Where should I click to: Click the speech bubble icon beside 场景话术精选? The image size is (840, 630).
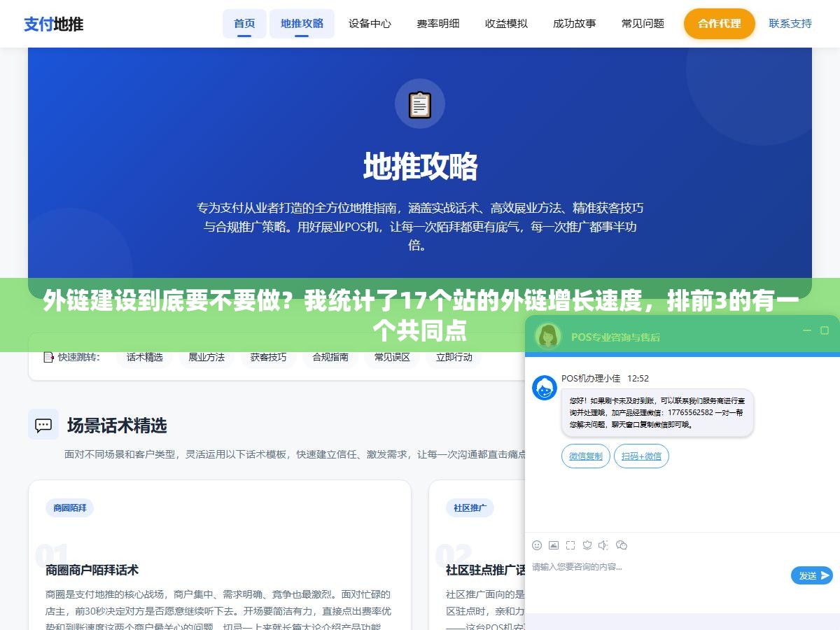point(43,424)
